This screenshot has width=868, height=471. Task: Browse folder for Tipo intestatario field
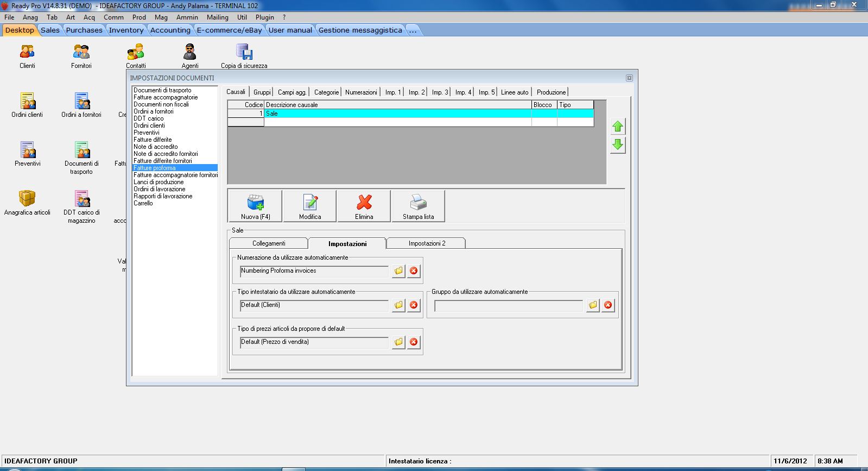tap(399, 305)
